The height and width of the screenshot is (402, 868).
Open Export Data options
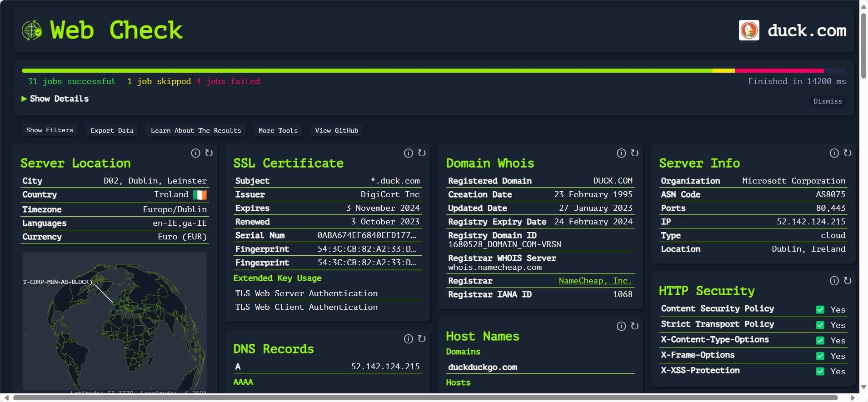112,131
